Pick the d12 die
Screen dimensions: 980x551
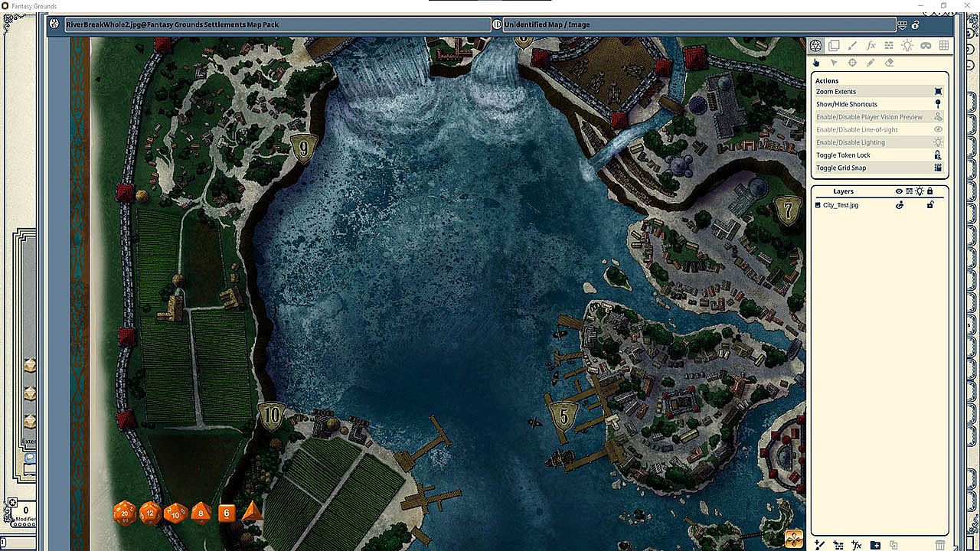150,513
